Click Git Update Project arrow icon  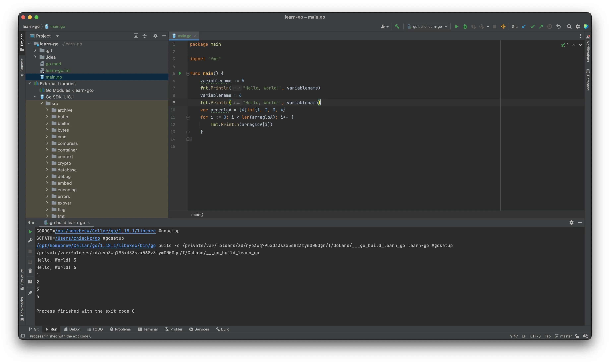tap(524, 27)
